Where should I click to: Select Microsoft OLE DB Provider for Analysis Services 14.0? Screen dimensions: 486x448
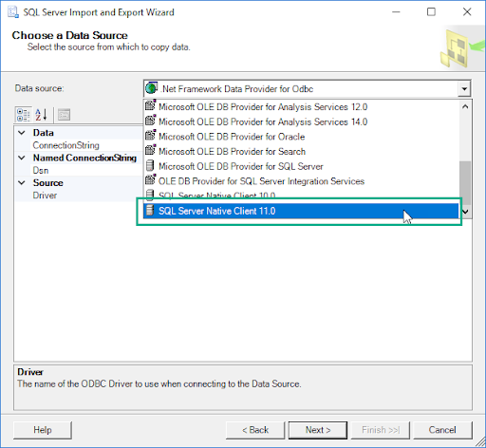tap(301, 121)
